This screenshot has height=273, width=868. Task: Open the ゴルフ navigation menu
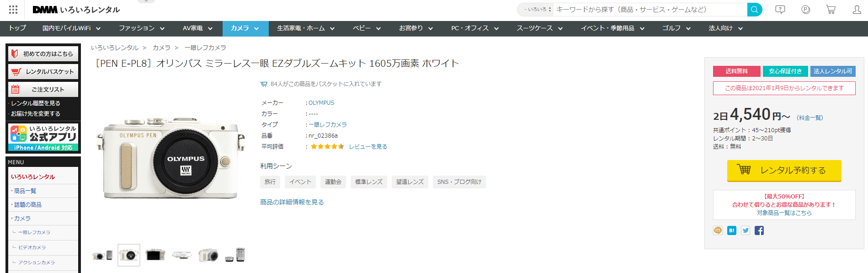[x=676, y=28]
